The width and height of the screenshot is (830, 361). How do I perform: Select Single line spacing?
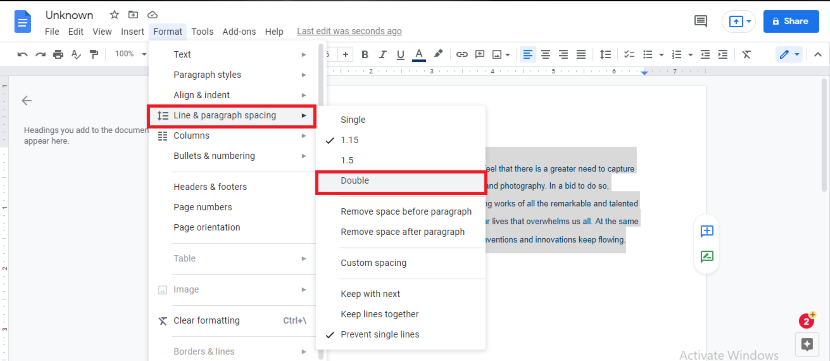[401, 120]
